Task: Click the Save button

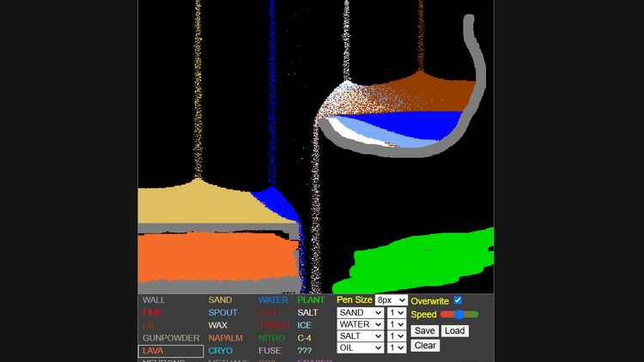Action: [424, 330]
